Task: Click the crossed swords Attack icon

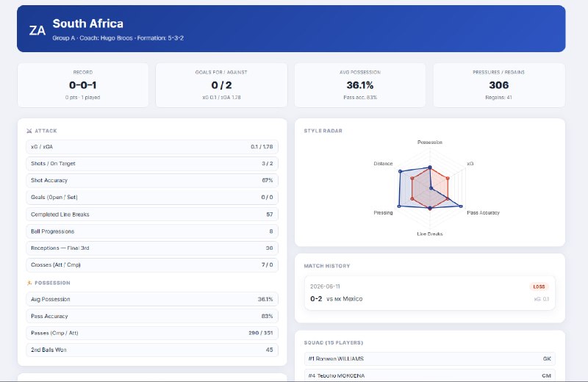Action: [29, 131]
